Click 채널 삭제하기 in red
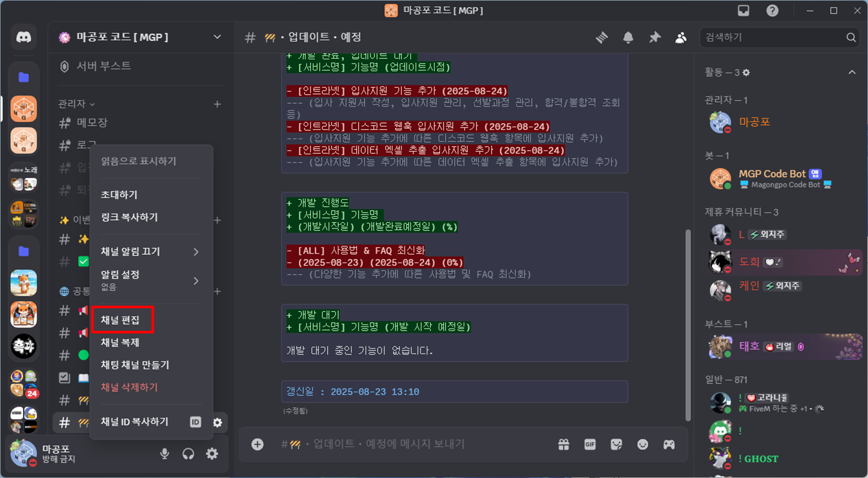Viewport: 868px width, 478px height. pyautogui.click(x=151, y=387)
